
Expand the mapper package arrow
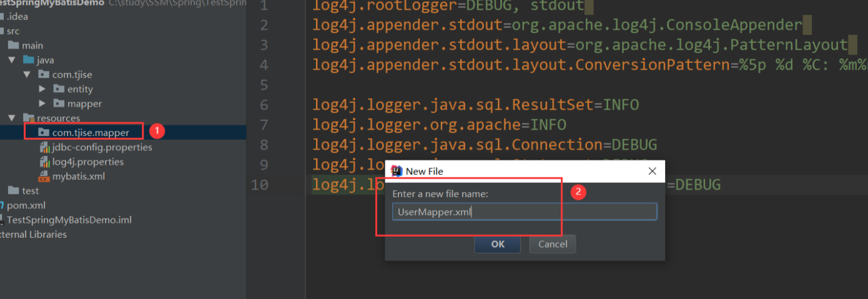pos(42,104)
